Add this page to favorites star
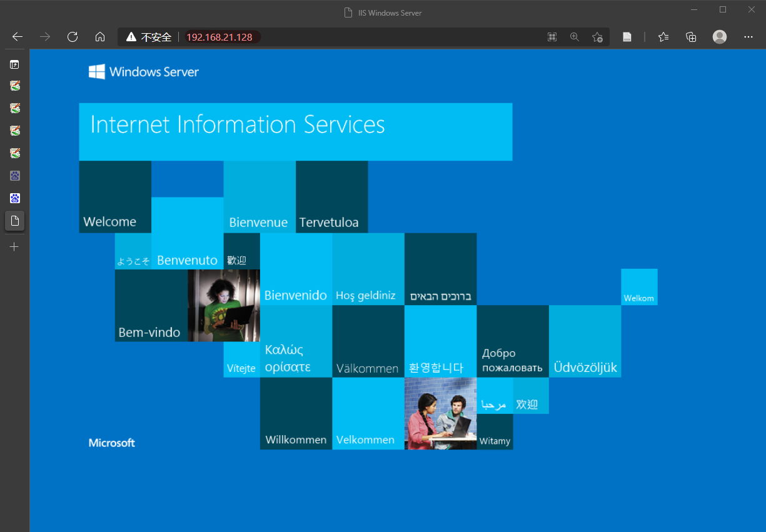 597,37
